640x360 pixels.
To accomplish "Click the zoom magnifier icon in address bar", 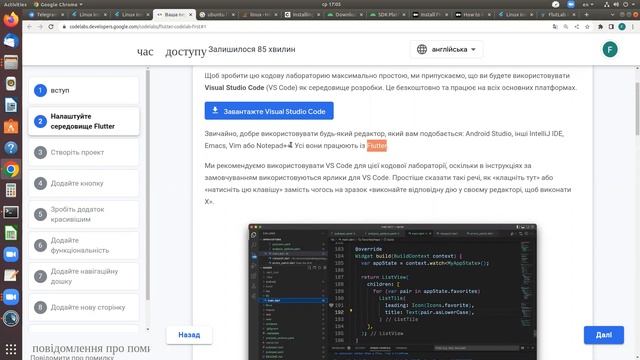I will [566, 27].
